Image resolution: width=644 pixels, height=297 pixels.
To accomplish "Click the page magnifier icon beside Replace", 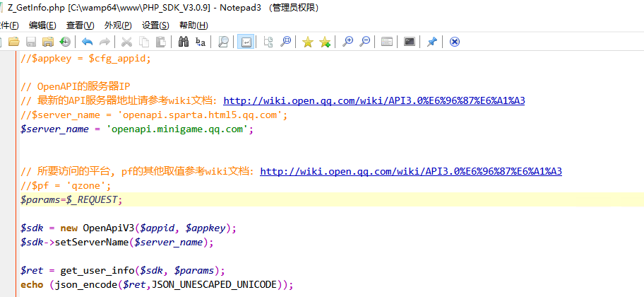I will click(223, 42).
